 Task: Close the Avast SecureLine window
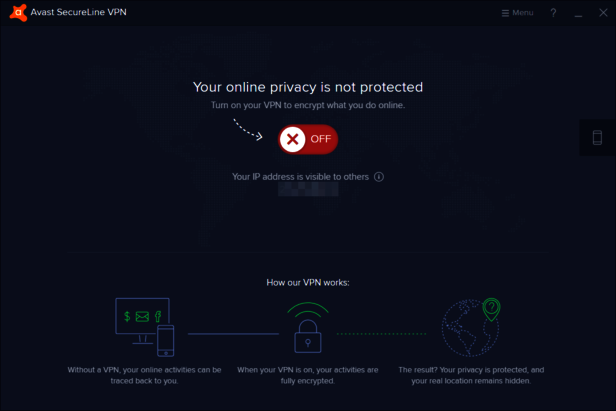[602, 13]
